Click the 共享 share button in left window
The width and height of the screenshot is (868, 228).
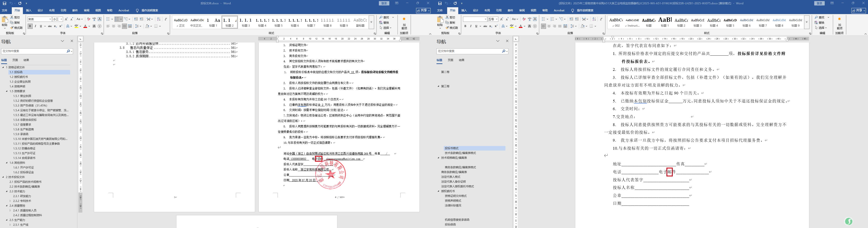[423, 10]
